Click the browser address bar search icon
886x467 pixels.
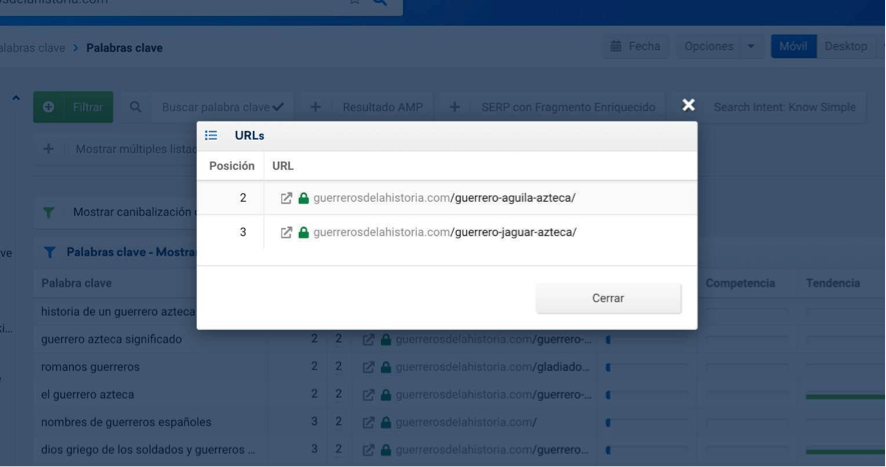point(380,2)
